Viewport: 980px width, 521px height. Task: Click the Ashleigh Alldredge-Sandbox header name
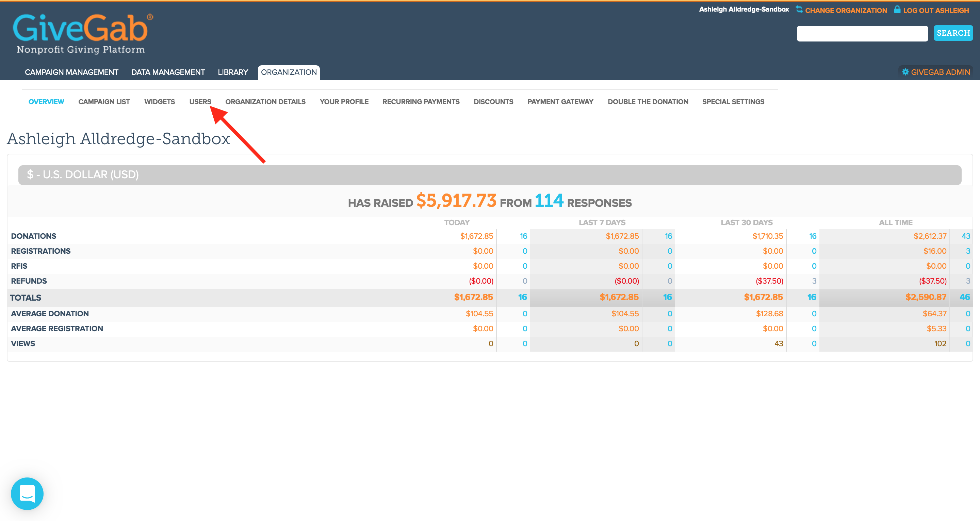click(x=744, y=10)
